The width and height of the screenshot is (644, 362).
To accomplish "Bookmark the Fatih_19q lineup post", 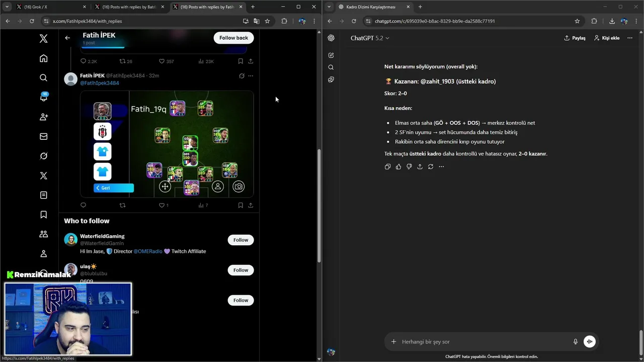I will [x=240, y=205].
